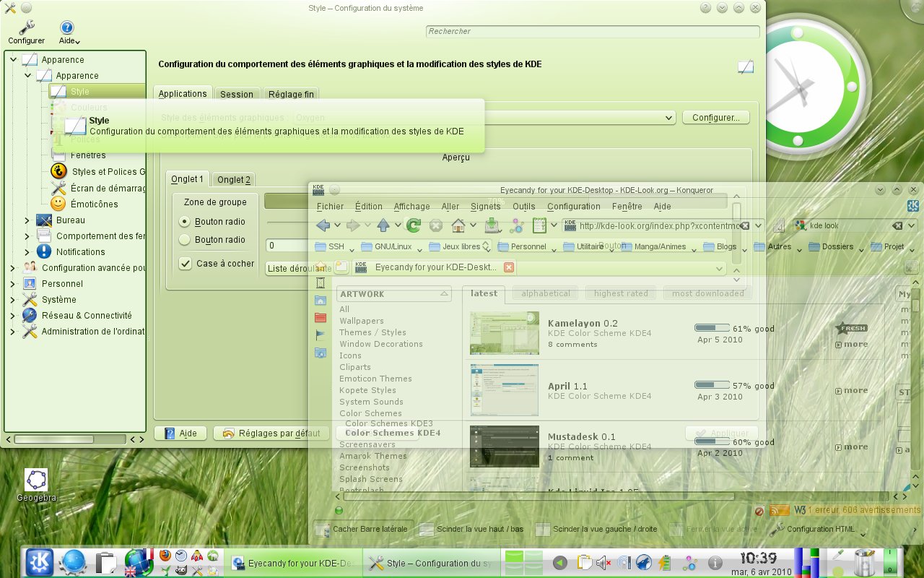The width and height of the screenshot is (924, 578).
Task: Select Émoticônes in the settings tree
Action: 94,204
